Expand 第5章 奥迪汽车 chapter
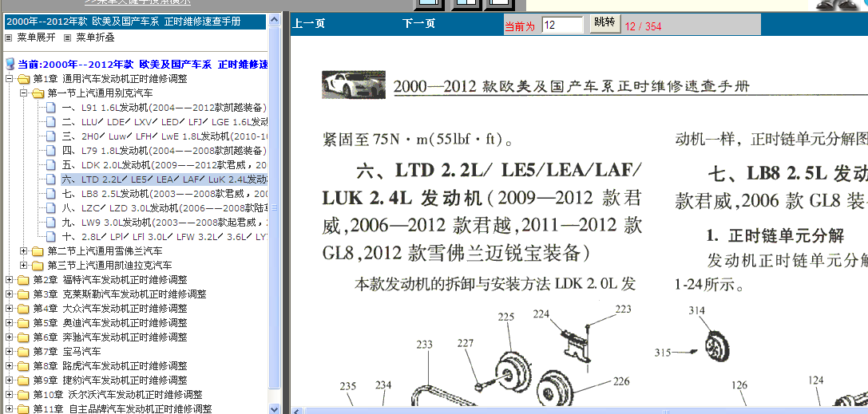The image size is (868, 414). coord(9,323)
